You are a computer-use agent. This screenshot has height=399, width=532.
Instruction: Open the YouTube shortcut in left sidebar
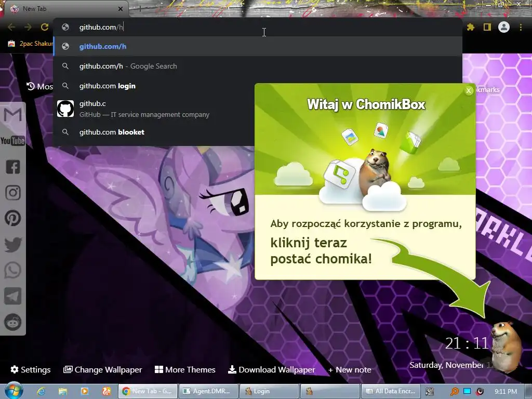coord(12,140)
